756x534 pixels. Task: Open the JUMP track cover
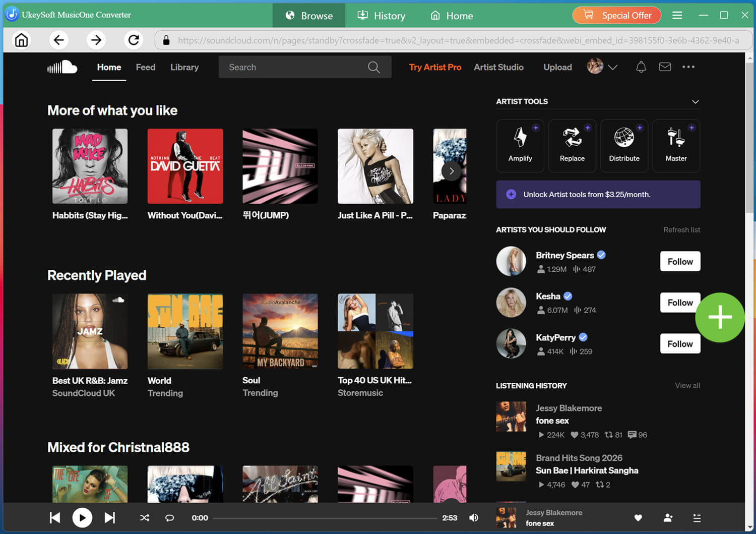click(x=280, y=166)
